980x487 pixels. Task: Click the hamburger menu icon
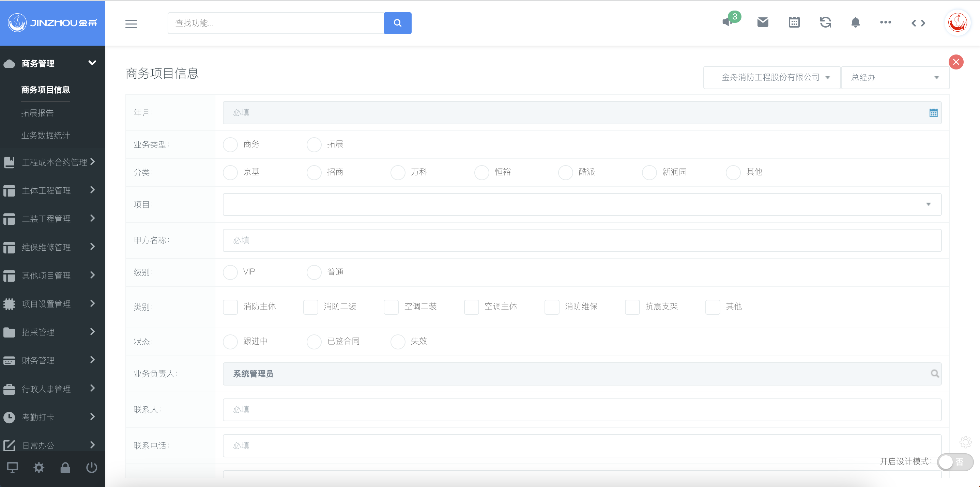tap(131, 23)
